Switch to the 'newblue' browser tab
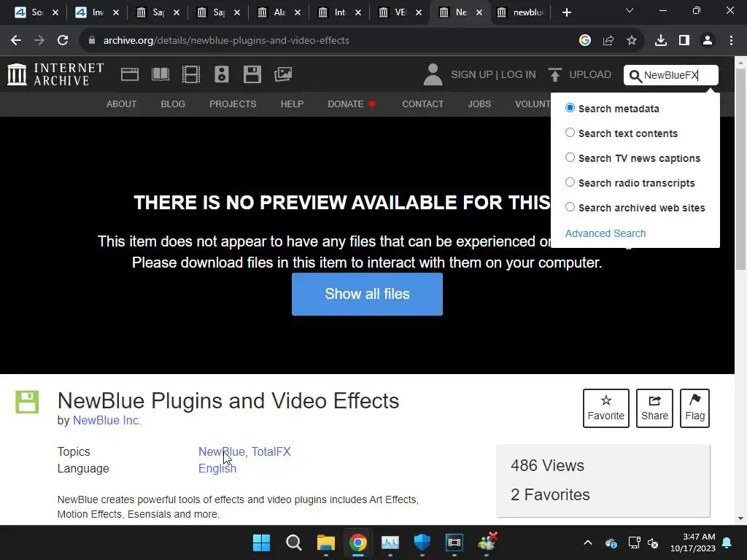 pyautogui.click(x=520, y=12)
